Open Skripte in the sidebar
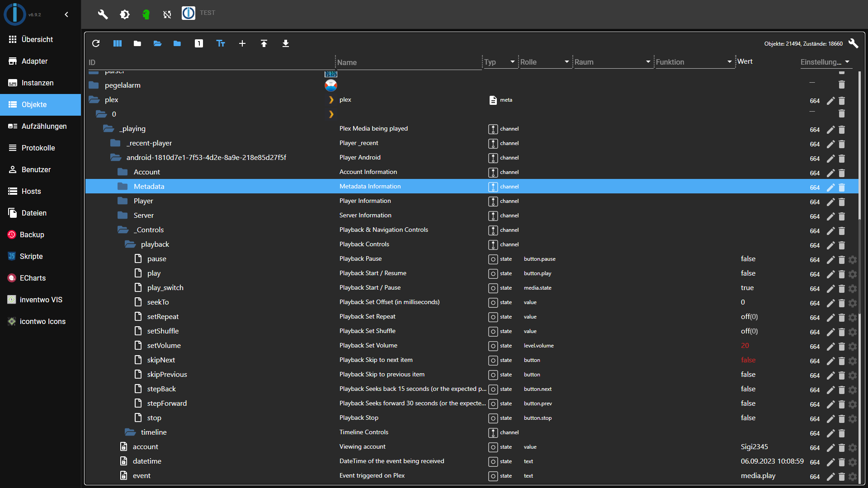The image size is (868, 488). [x=41, y=256]
